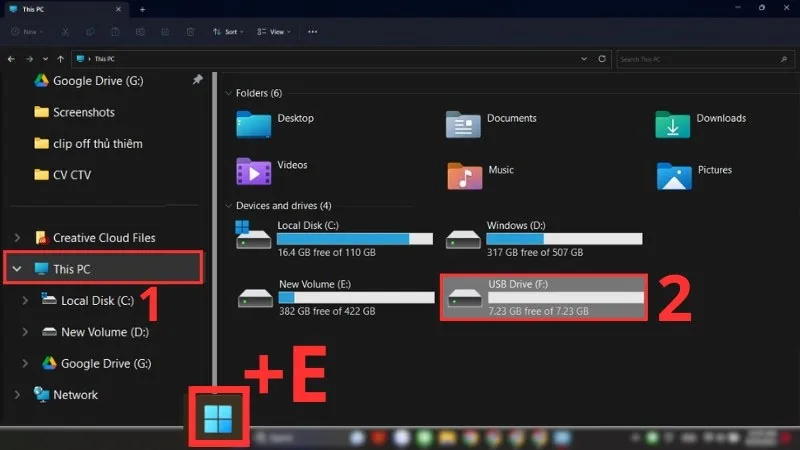Open the Downloads folder icon
Screen dimensions: 800x450
pyautogui.click(x=672, y=124)
